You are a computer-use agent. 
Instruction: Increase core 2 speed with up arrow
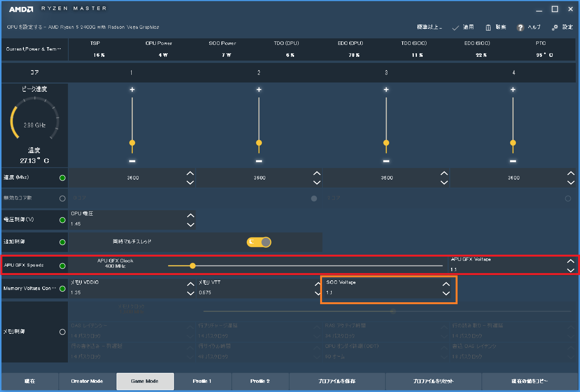pyautogui.click(x=317, y=173)
